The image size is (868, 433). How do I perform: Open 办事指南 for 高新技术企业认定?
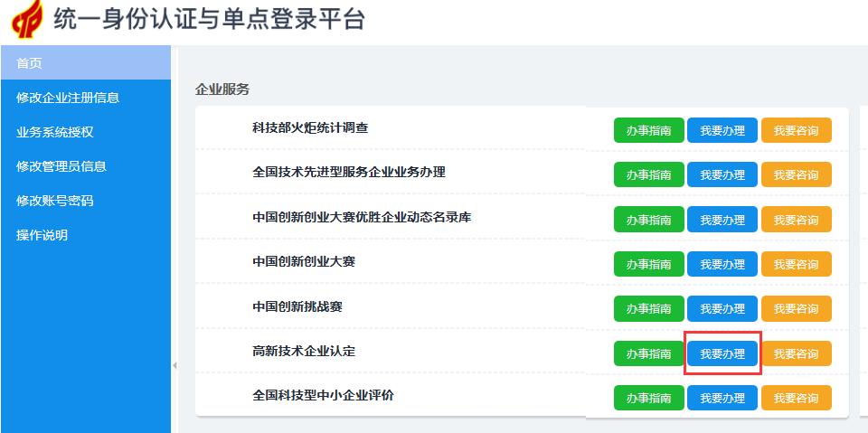click(649, 353)
